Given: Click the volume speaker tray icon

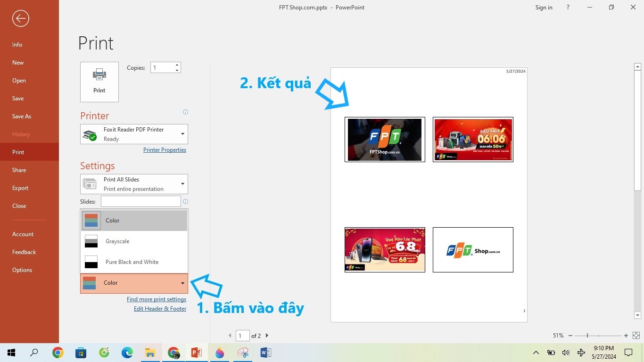Looking at the screenshot, I should click(x=566, y=353).
